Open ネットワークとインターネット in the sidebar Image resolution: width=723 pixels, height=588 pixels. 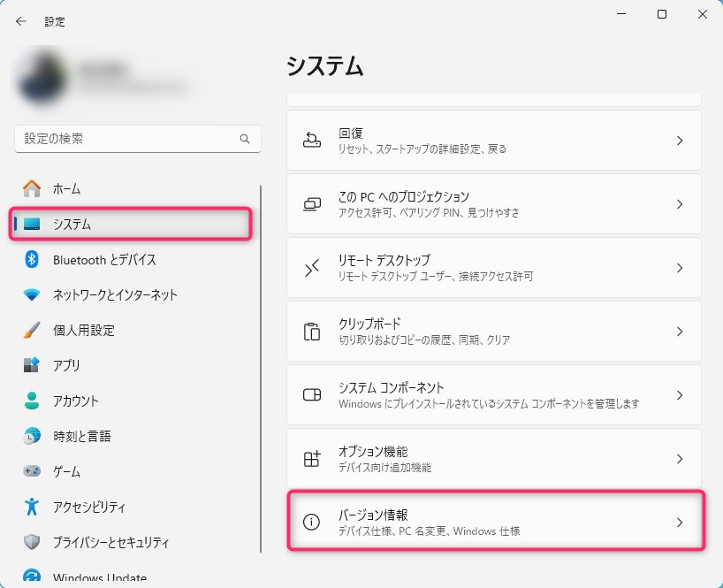click(x=115, y=295)
